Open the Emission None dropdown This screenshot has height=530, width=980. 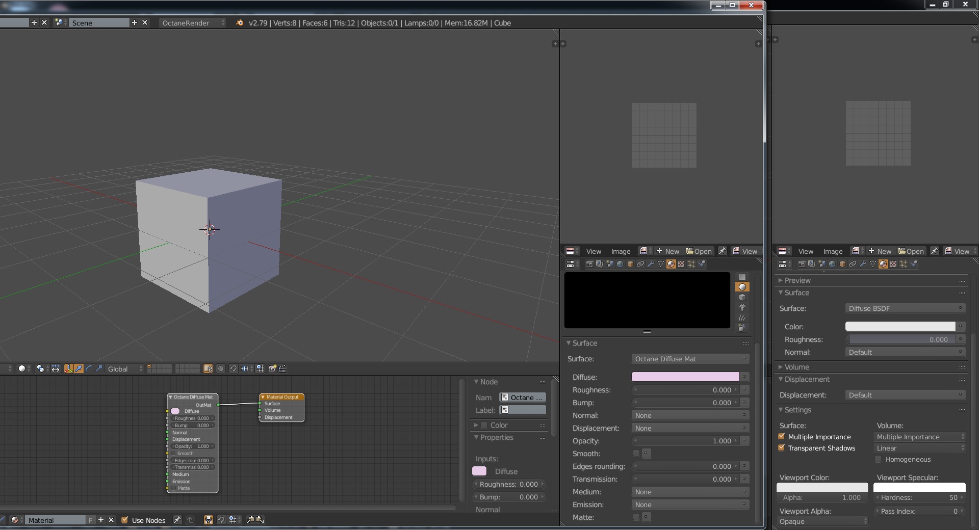690,505
